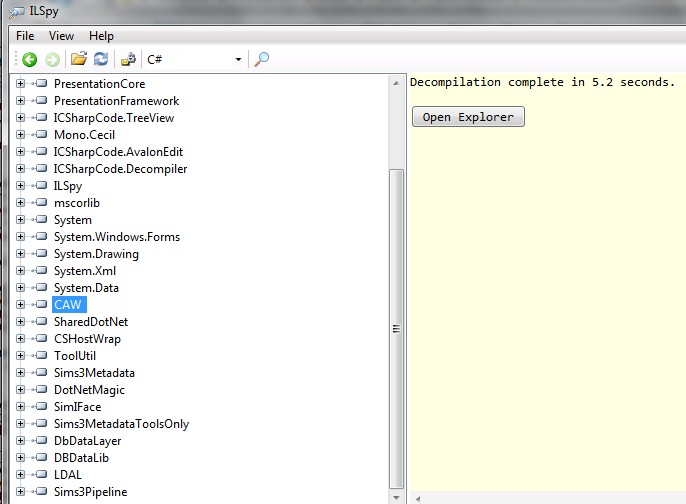
Task: Select the DotNetMagic tree item
Action: [x=89, y=390]
